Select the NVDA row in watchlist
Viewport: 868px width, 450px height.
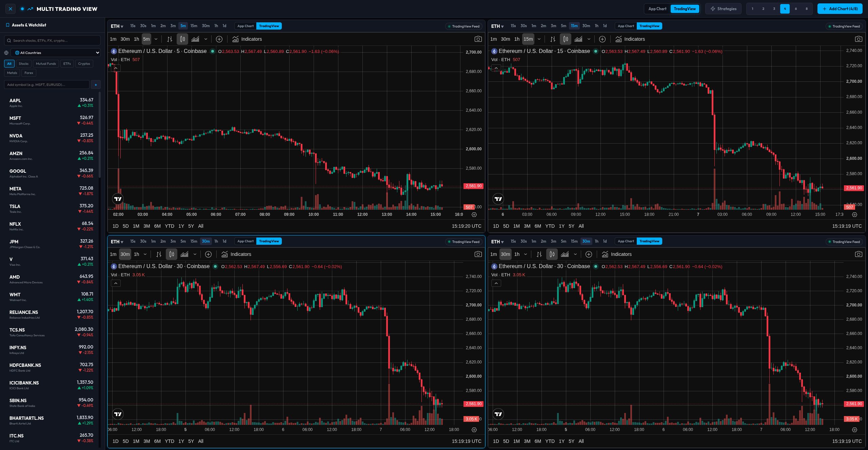coord(51,138)
